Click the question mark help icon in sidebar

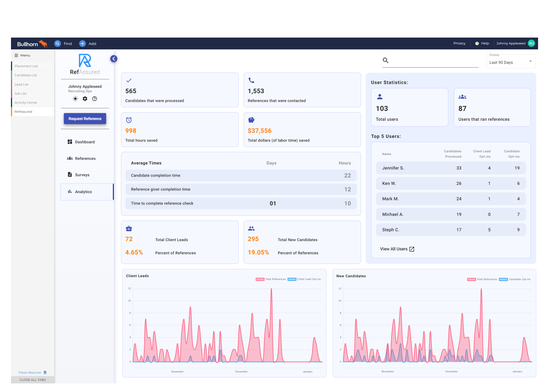pos(95,99)
